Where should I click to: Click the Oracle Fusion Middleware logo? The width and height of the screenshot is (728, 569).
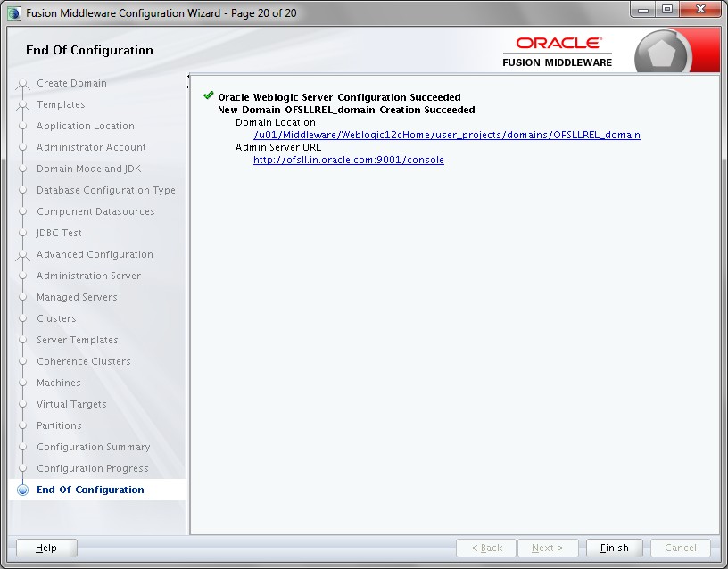click(557, 52)
